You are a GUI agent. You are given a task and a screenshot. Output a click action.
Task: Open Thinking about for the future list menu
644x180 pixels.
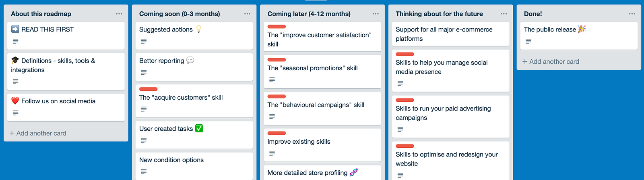[x=504, y=14]
